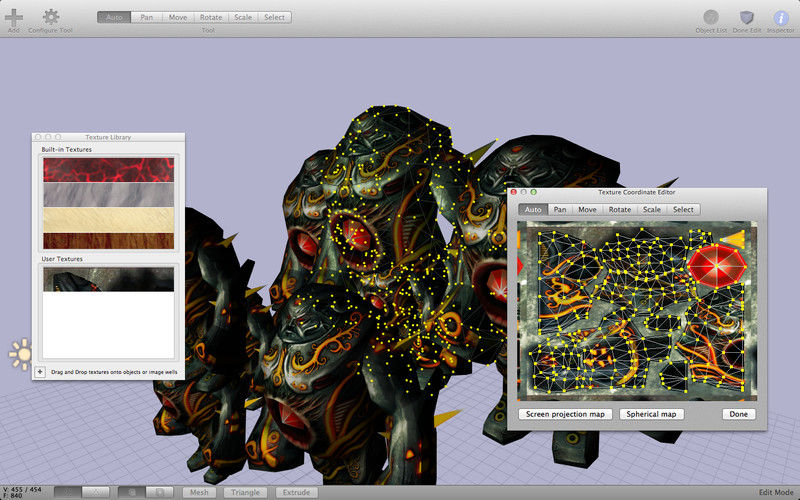
Task: Close the Texture Library window
Action: 38,137
